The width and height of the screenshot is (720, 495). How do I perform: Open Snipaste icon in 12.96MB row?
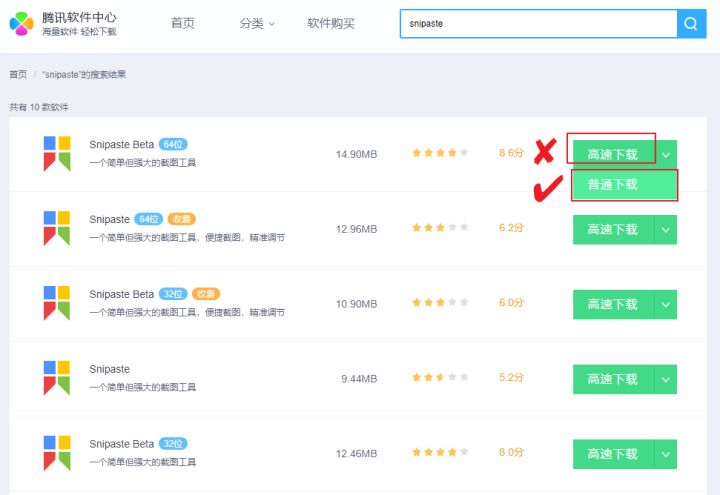pyautogui.click(x=57, y=228)
